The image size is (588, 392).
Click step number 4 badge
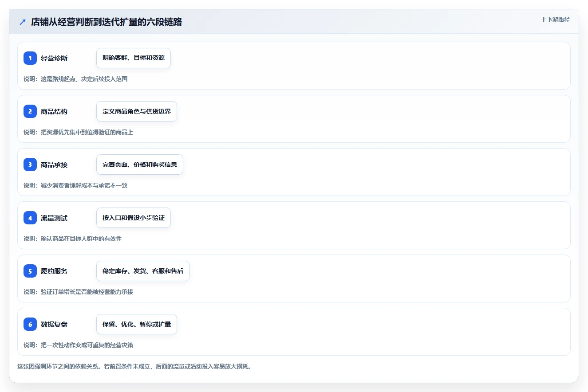point(30,218)
